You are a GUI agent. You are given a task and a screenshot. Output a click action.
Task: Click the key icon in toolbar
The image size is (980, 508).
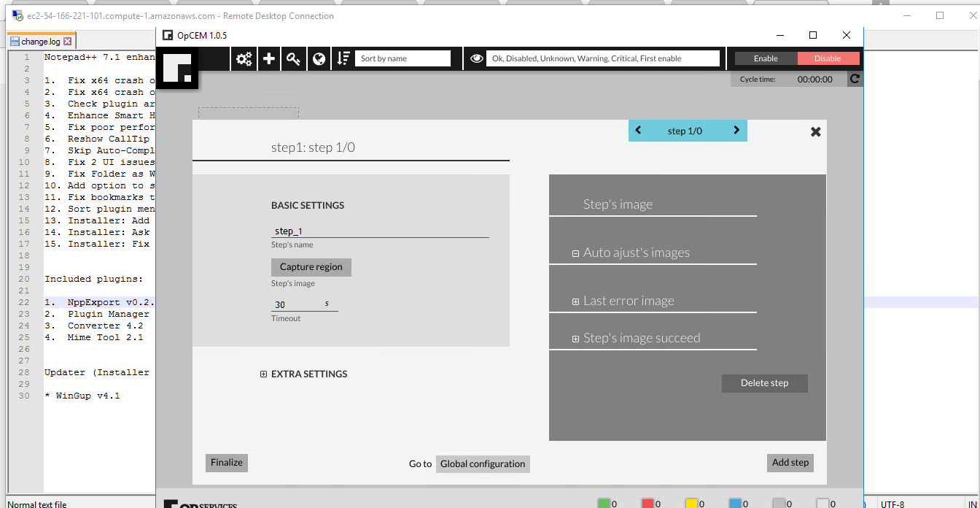(294, 59)
